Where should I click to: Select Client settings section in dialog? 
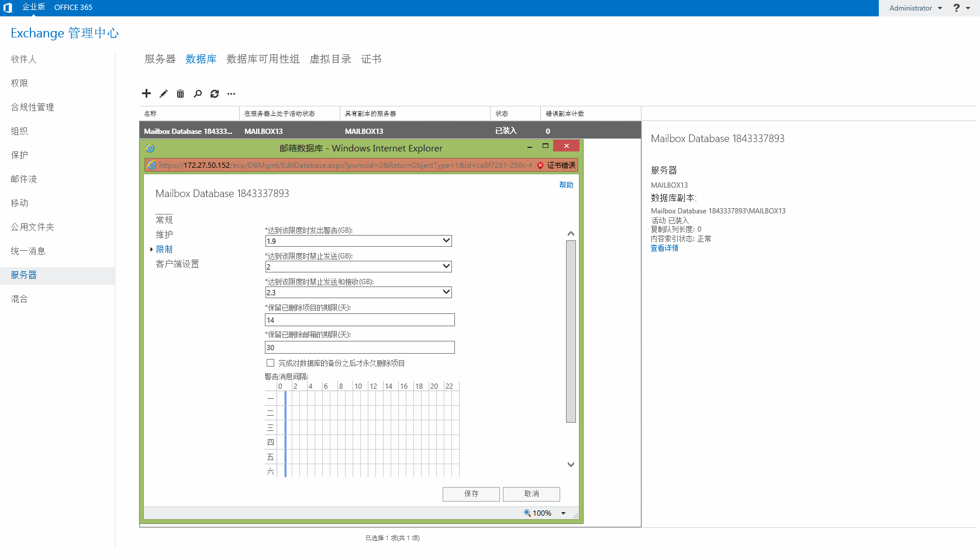click(x=177, y=264)
